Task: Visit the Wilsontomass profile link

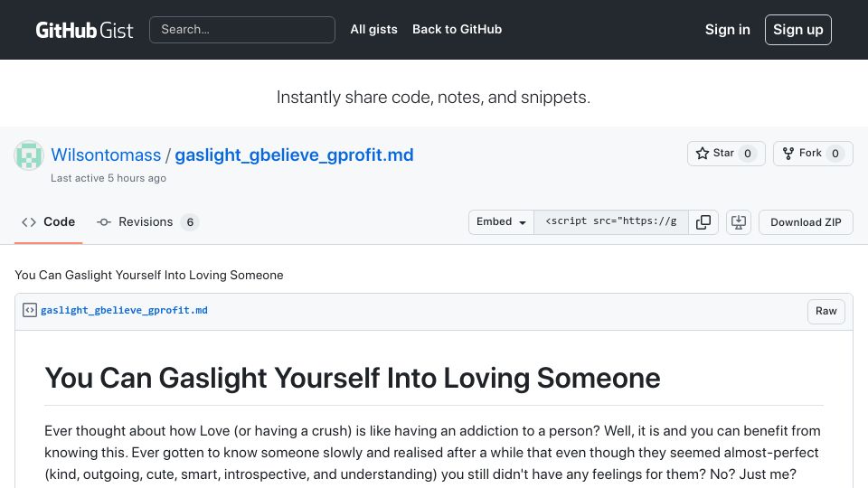Action: (x=106, y=155)
